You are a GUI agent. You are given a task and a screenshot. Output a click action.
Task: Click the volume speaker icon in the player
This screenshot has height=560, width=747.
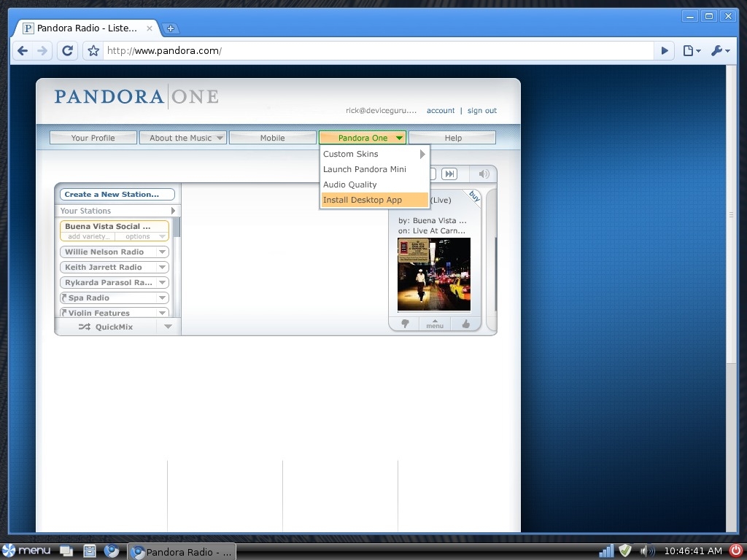click(482, 174)
